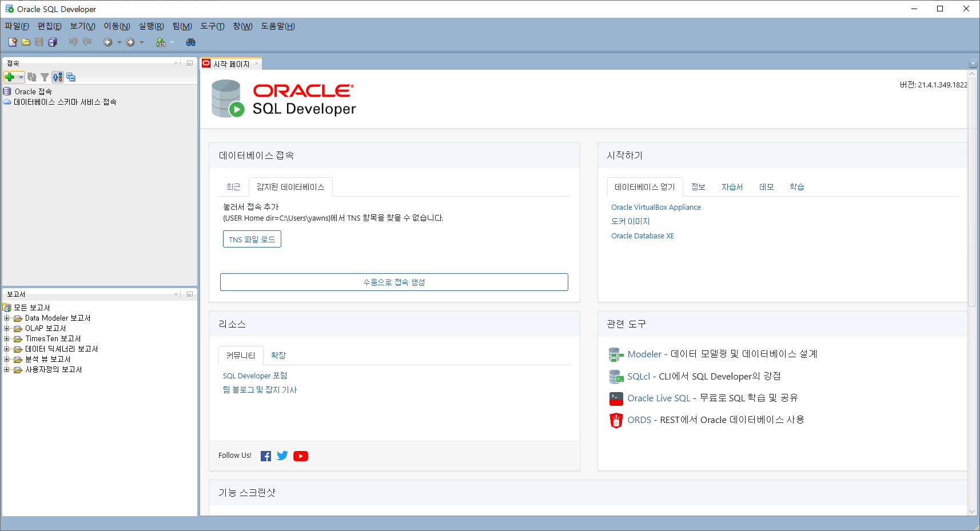Screen dimensions: 980x531
Task: Open the 보기(V) menu
Action: click(82, 26)
